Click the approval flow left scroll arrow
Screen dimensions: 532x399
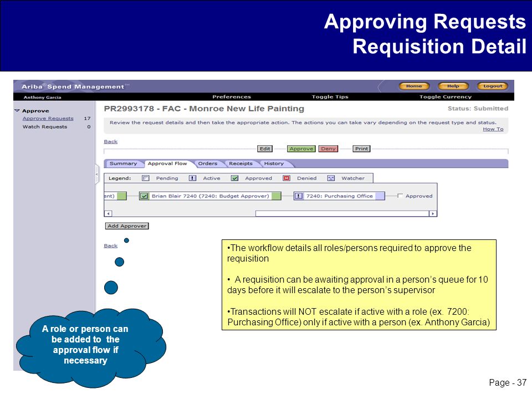click(x=108, y=213)
